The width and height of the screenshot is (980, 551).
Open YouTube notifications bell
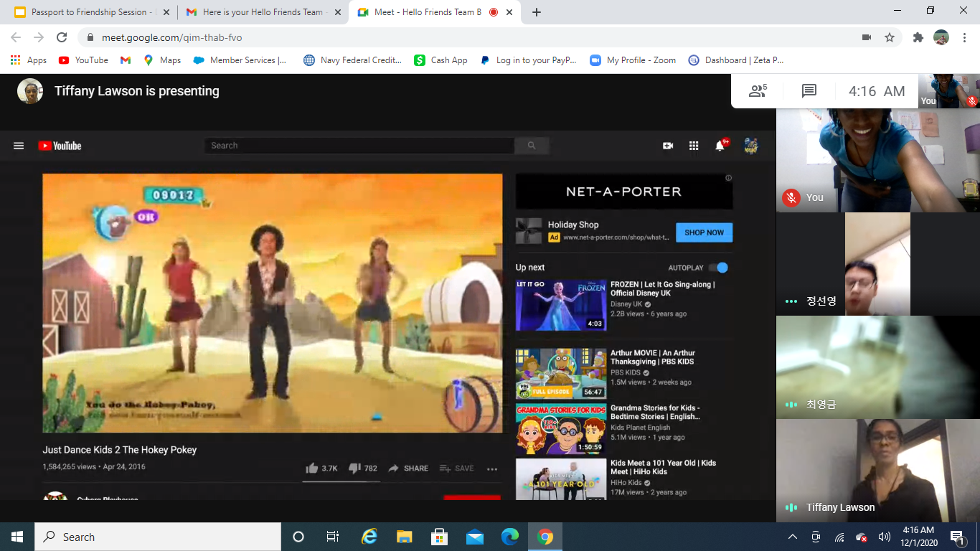tap(720, 146)
